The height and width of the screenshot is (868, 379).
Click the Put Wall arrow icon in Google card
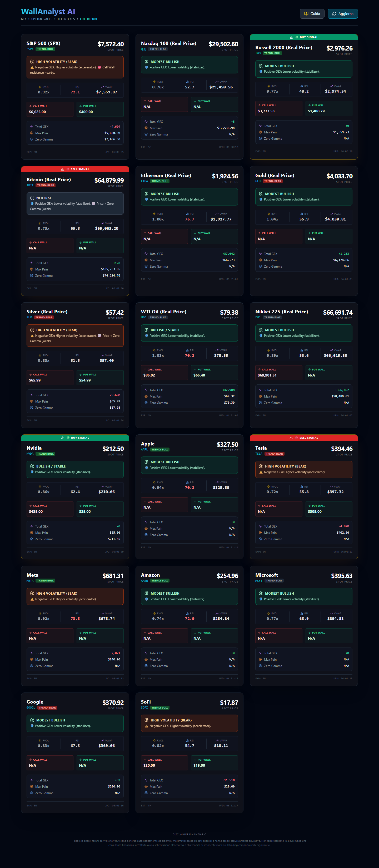click(81, 760)
